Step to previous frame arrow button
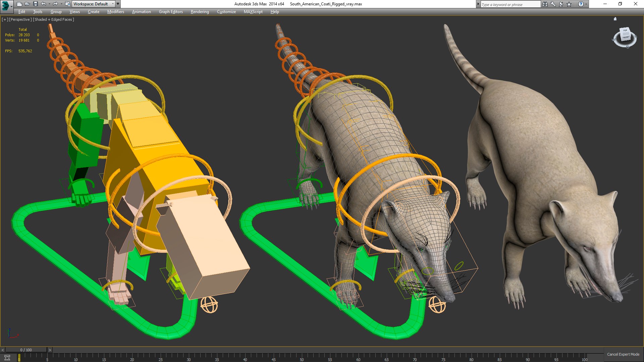This screenshot has height=362, width=644. click(3, 350)
